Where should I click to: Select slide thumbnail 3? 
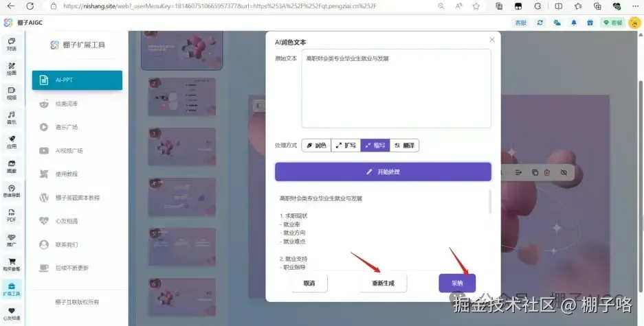click(182, 146)
